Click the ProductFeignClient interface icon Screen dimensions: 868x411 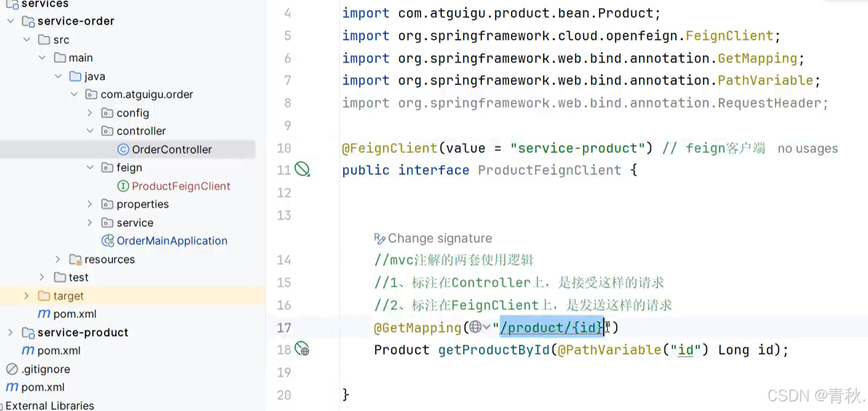[x=123, y=186]
